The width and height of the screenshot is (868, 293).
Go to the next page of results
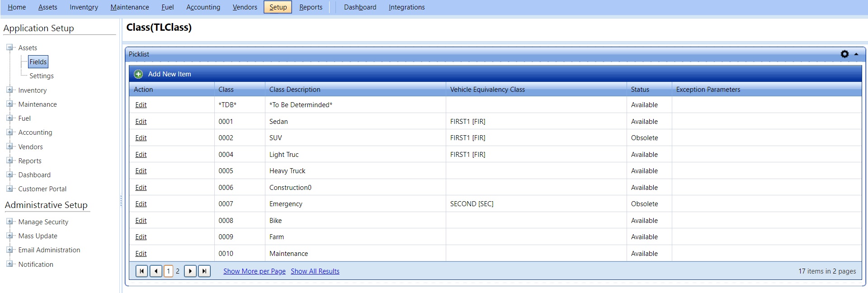click(190, 271)
